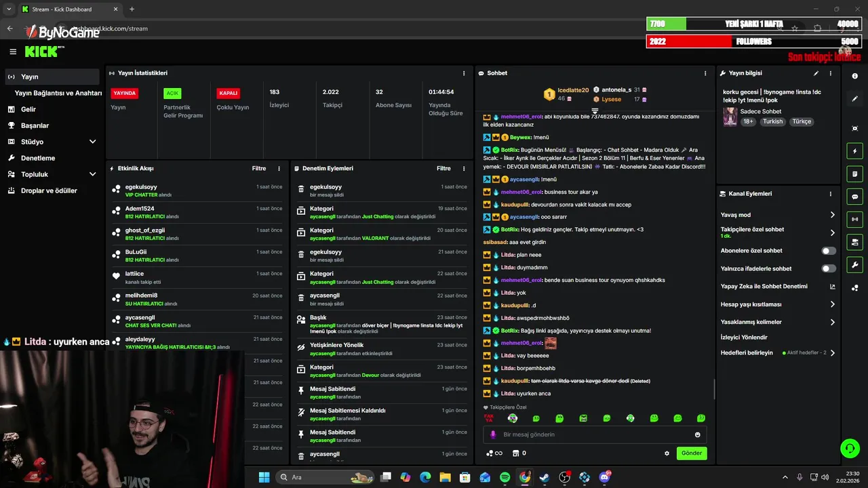Click the Turkish tag
This screenshot has height=488, width=868.
(x=772, y=121)
